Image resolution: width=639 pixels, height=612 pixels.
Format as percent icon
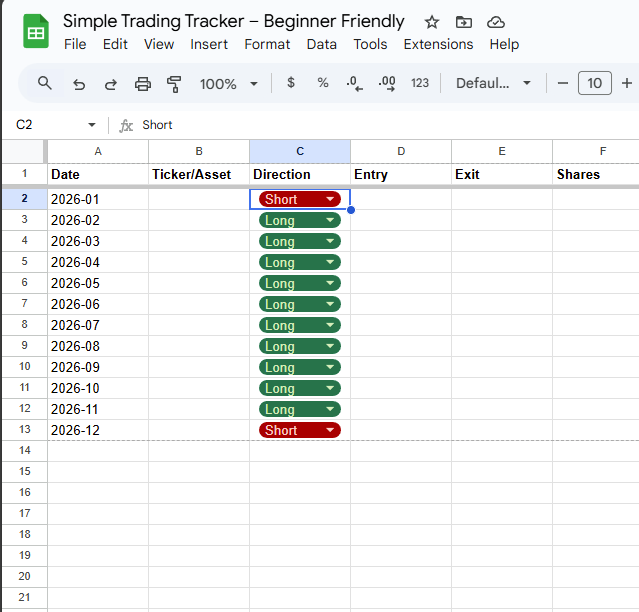323,83
